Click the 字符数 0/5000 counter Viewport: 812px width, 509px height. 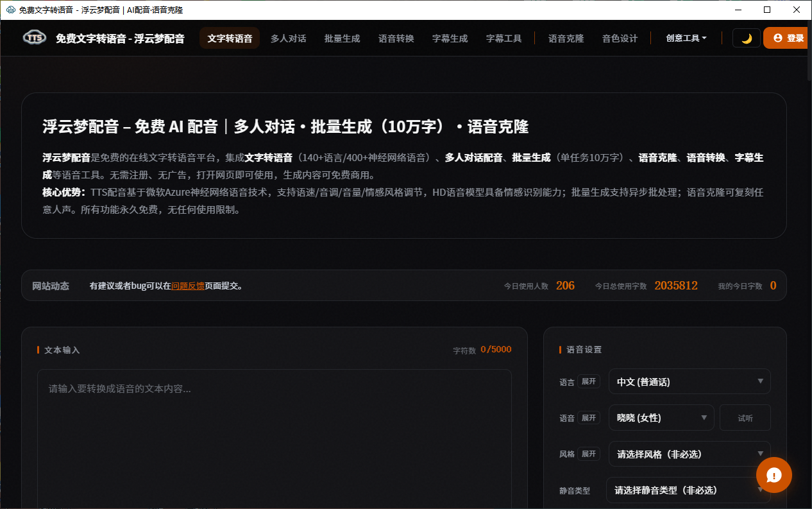[496, 349]
